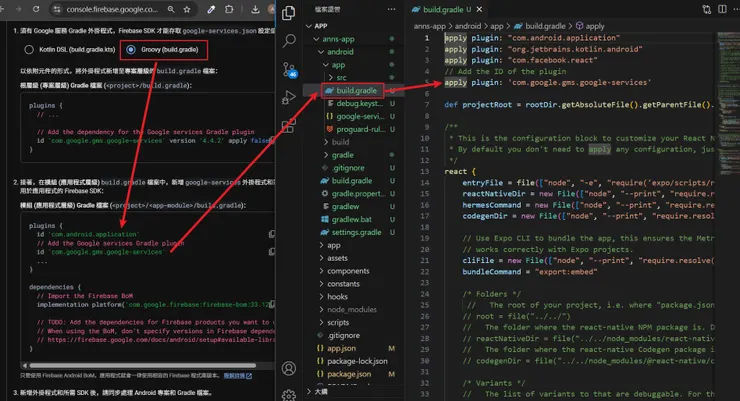Screen dimensions: 740x401
Task: Copy the google-services id line in module block
Action: (272, 251)
